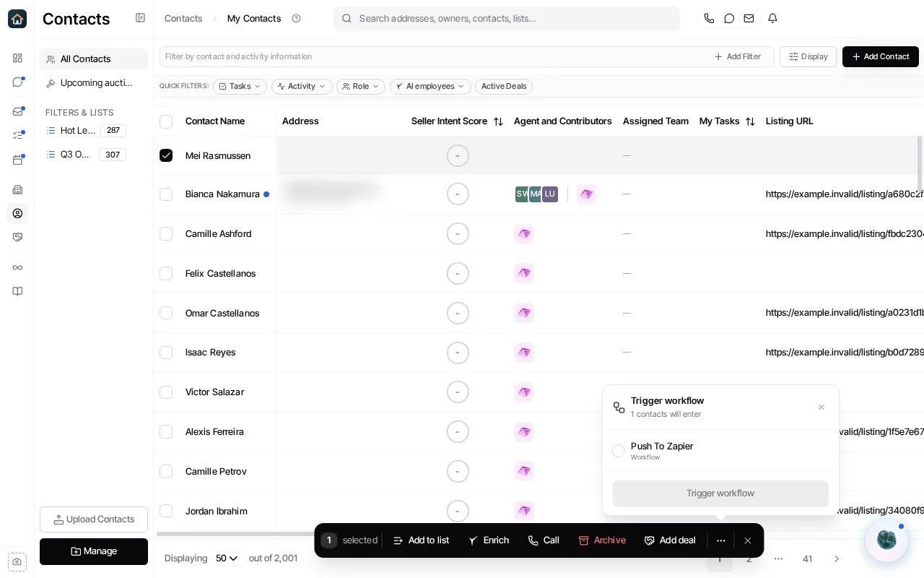Image resolution: width=924 pixels, height=578 pixels.
Task: Go to the next page arrow
Action: coord(837,558)
